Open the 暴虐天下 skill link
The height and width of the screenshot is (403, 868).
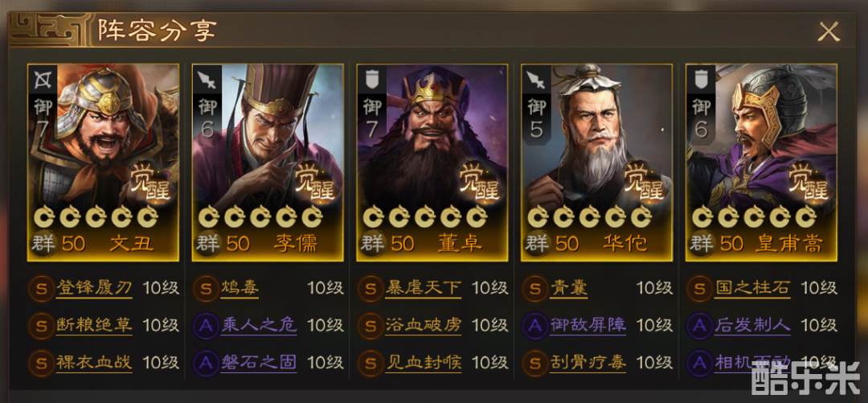(x=424, y=288)
